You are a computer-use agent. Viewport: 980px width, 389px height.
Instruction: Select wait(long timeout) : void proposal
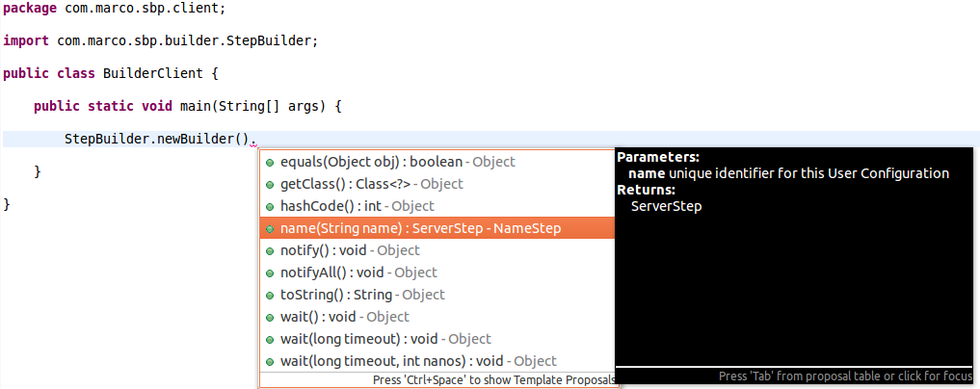coord(437,339)
